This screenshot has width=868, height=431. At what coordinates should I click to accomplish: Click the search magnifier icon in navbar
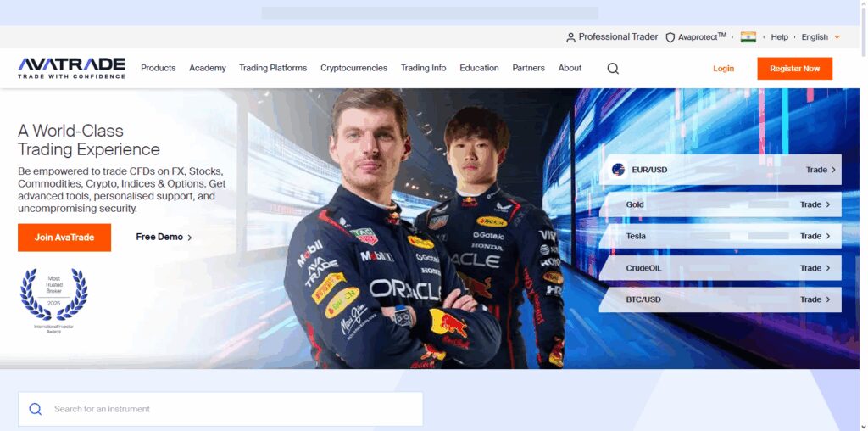pyautogui.click(x=613, y=68)
